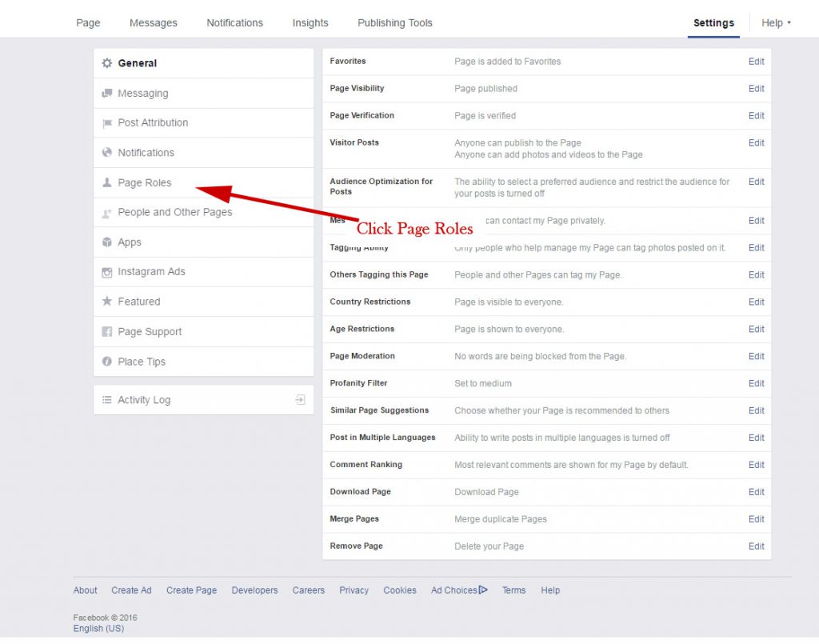Viewport: 819px width, 644px height.
Task: Edit the Page Verification setting
Action: [x=757, y=116]
